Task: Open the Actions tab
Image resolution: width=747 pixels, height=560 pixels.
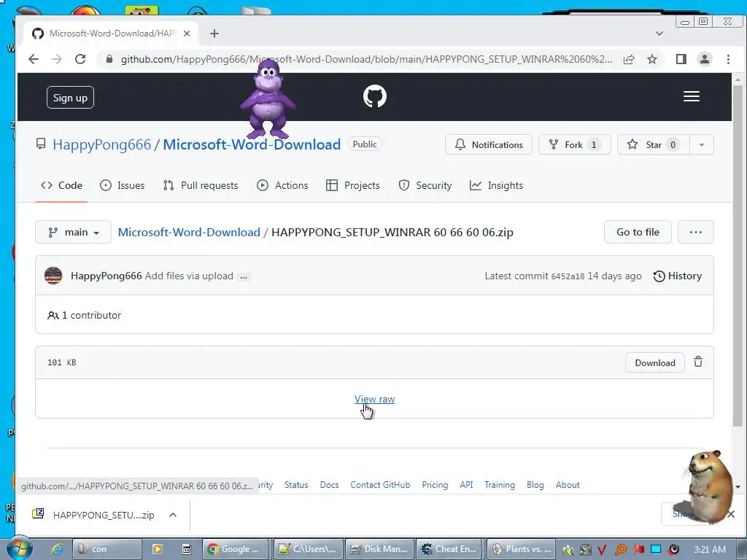Action: [x=282, y=185]
